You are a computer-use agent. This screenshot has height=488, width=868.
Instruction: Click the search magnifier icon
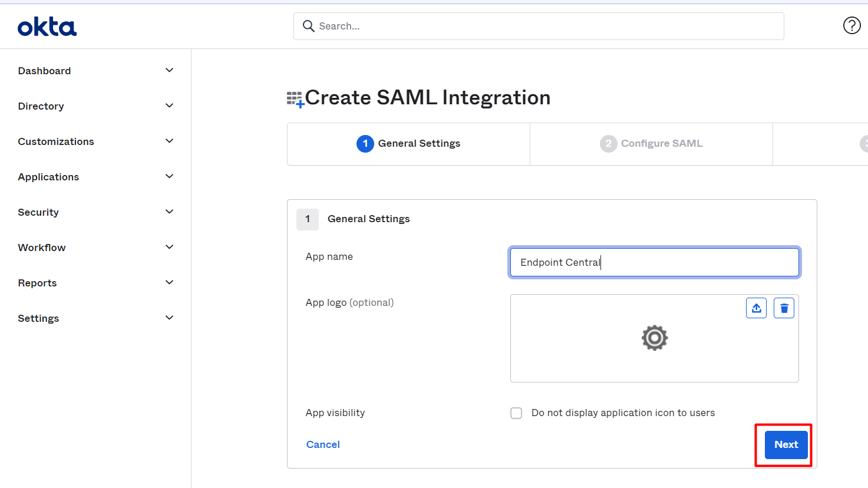[308, 26]
